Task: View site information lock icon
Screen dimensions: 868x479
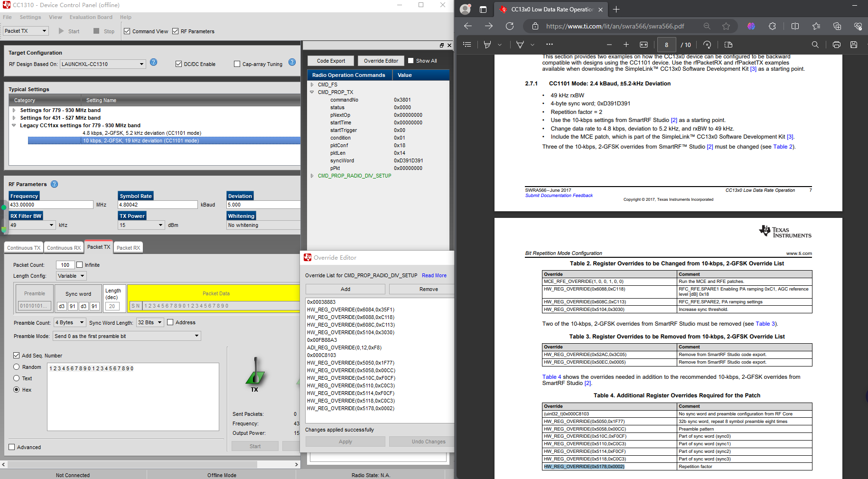Action: pos(535,26)
